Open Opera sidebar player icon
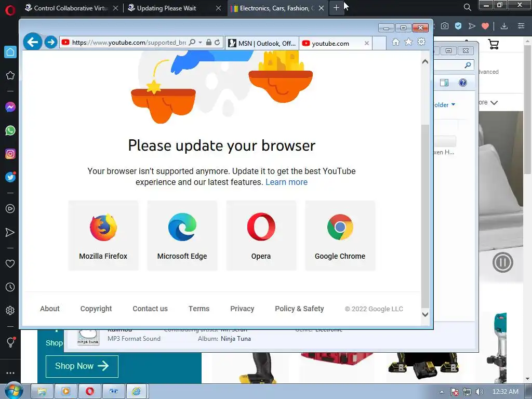The height and width of the screenshot is (399, 532). tap(10, 209)
